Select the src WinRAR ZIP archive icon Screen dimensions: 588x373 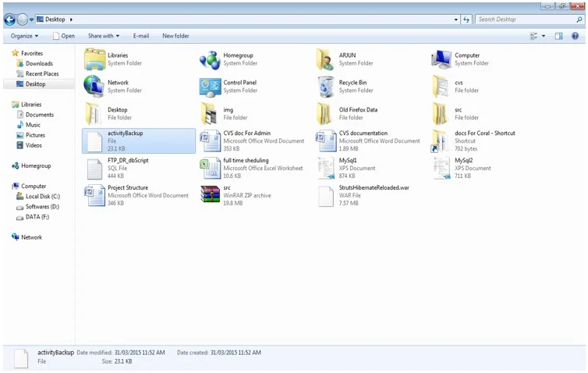point(210,194)
